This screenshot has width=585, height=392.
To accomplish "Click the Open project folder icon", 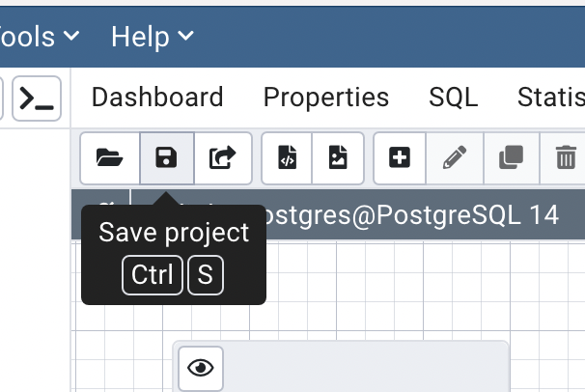I will click(109, 157).
